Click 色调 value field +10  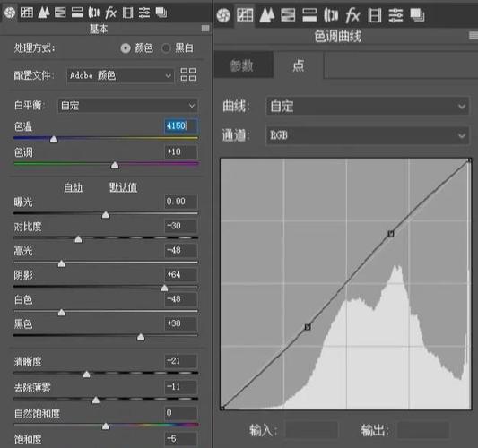[x=181, y=151]
